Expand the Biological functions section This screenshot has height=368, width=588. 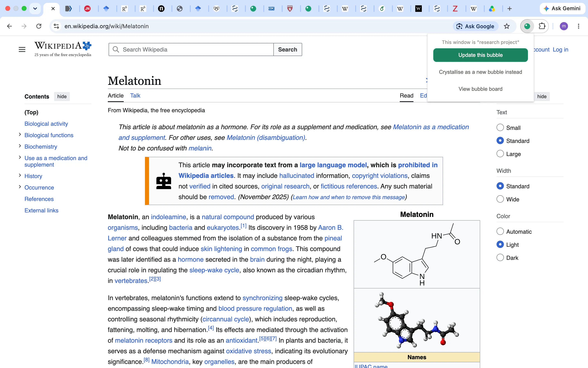pos(20,135)
